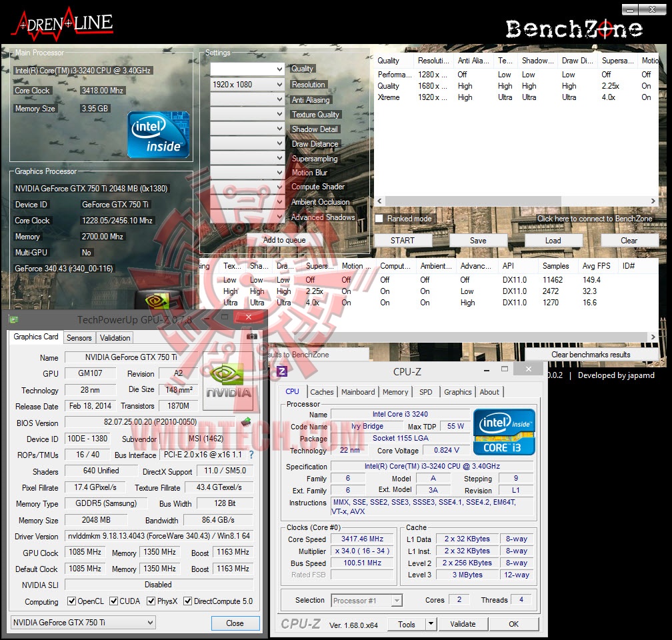The width and height of the screenshot is (672, 640).
Task: Click Clear benchmarks results button
Action: point(591,355)
